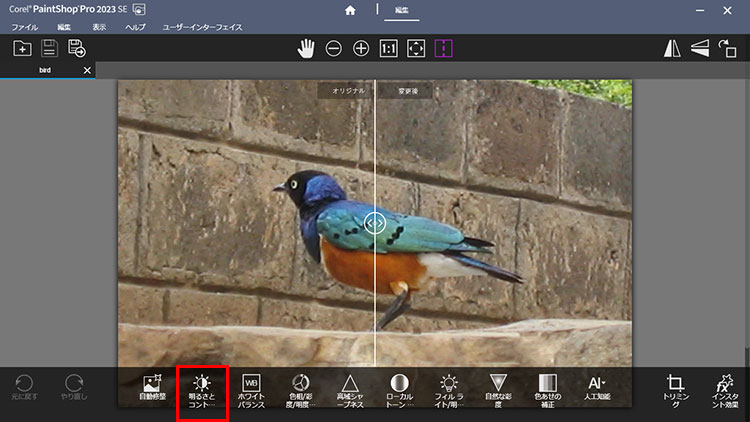This screenshot has height=422, width=750.
Task: Click the 元に戻す undo button
Action: (x=24, y=389)
